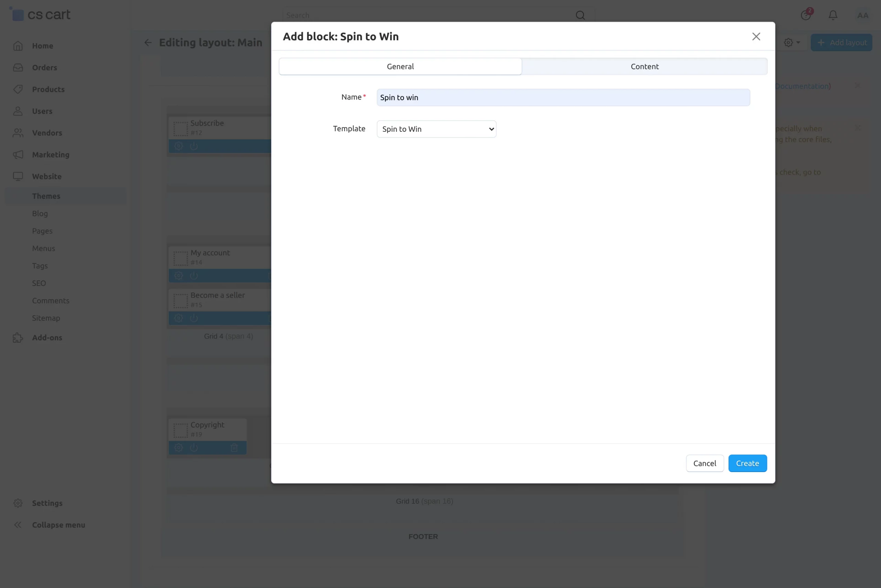Click the collapse menu double-chevron icon
The height and width of the screenshot is (588, 881).
pyautogui.click(x=18, y=525)
